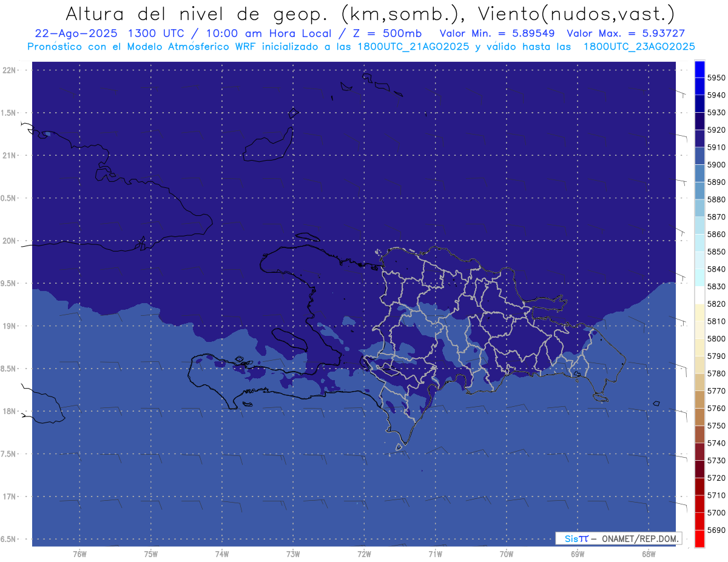Screen dimensions: 728x562
Task: Click the '71W' longitude label
Action: click(x=435, y=554)
